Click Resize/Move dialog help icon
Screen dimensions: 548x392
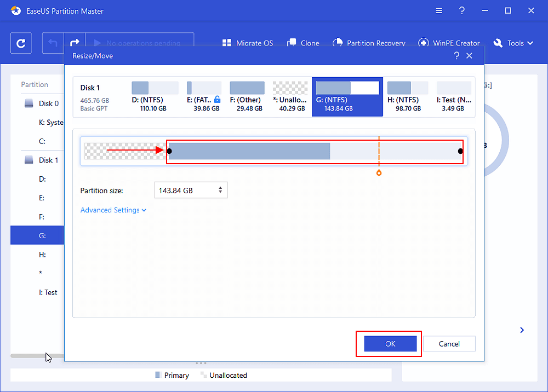pos(456,56)
